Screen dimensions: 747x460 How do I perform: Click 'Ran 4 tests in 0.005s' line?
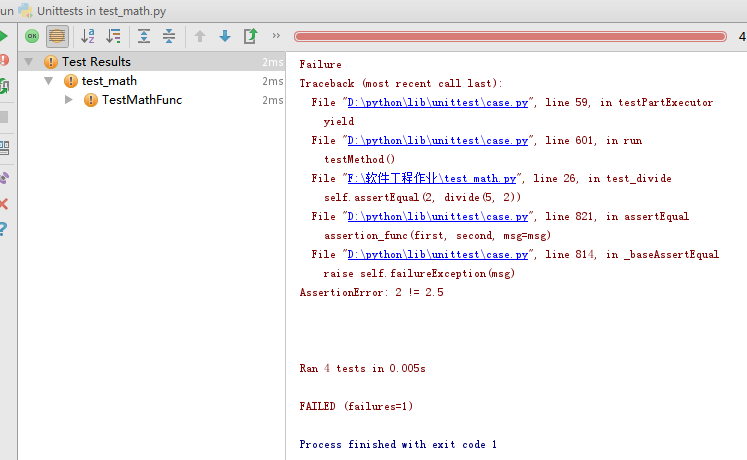pyautogui.click(x=363, y=369)
